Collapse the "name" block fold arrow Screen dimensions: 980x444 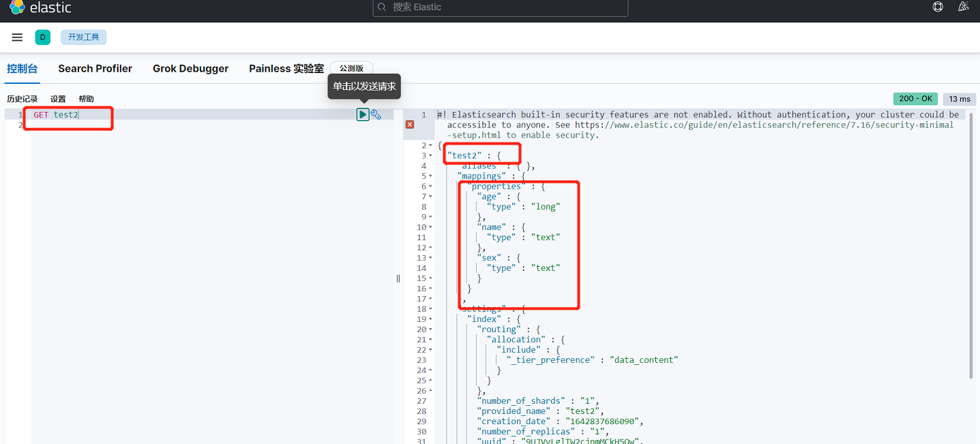pyautogui.click(x=430, y=228)
